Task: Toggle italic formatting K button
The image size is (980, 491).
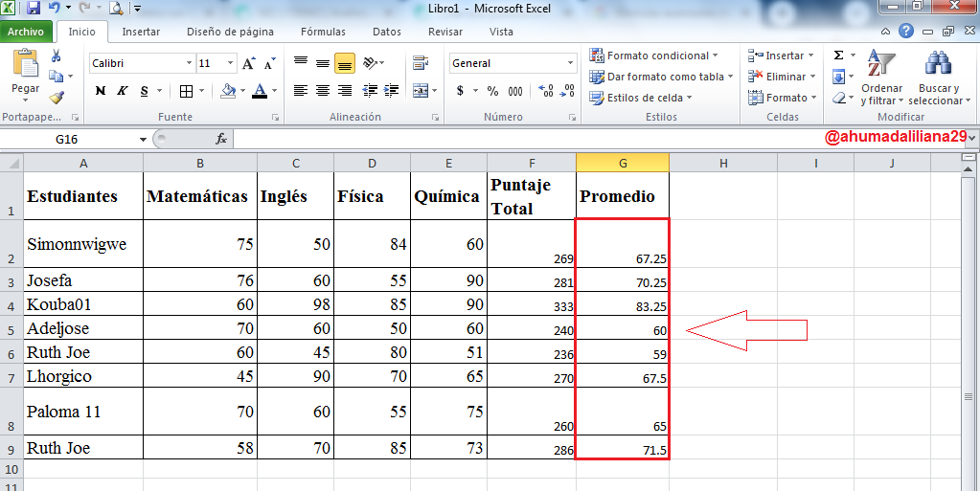Action: point(123,91)
